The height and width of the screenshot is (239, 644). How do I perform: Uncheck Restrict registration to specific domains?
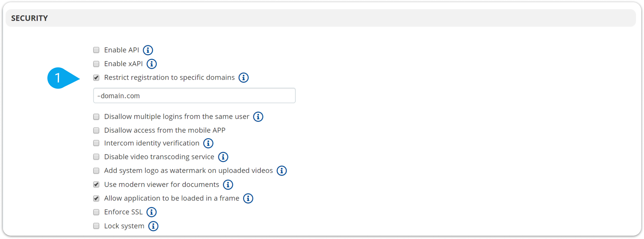click(96, 78)
